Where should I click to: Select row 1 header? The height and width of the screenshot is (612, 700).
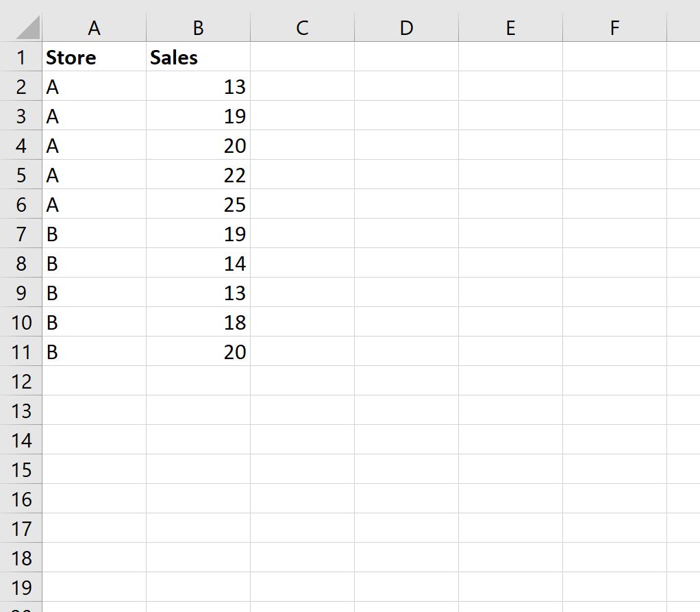click(21, 58)
